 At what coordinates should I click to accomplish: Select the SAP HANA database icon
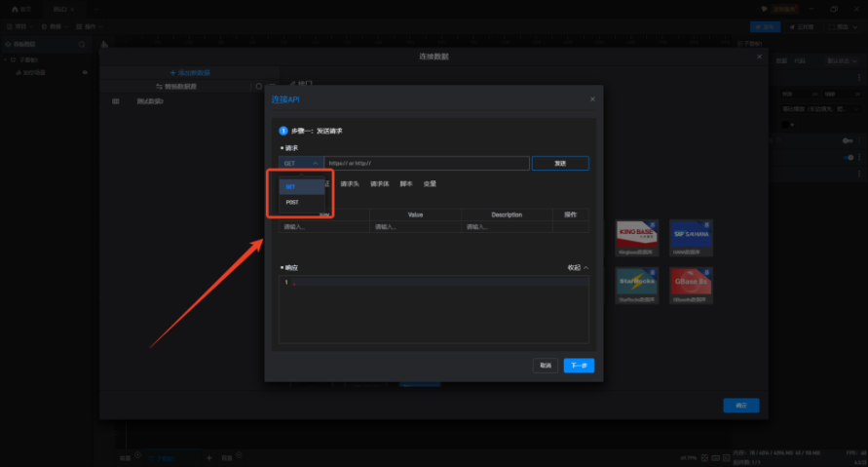pos(691,235)
